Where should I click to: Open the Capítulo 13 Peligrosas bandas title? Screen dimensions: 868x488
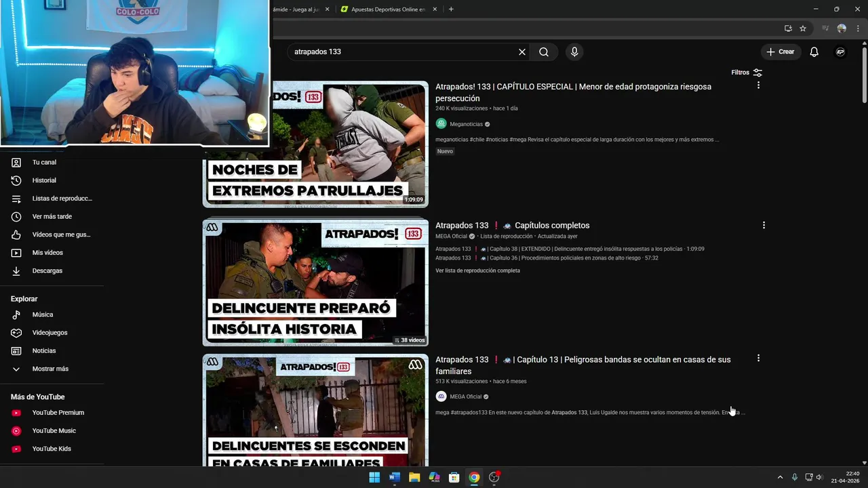coord(583,365)
